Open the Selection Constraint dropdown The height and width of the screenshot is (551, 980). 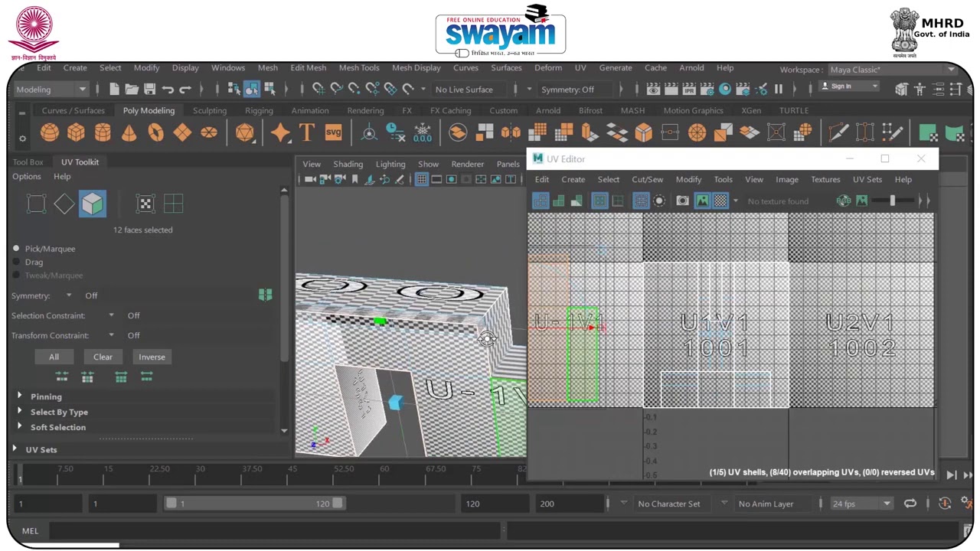click(x=111, y=315)
